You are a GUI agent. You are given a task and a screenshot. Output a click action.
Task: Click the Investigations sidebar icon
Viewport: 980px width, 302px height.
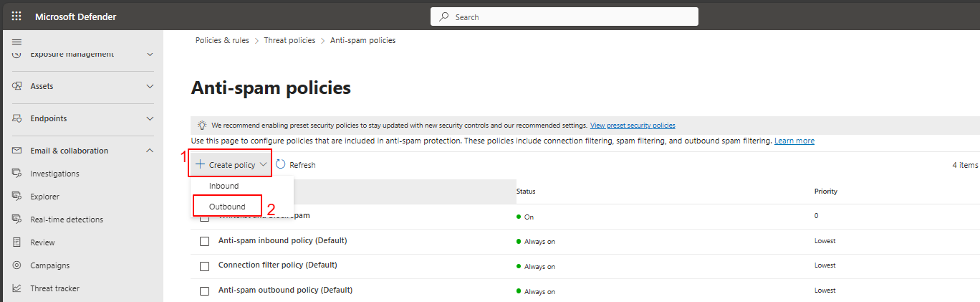pyautogui.click(x=16, y=174)
